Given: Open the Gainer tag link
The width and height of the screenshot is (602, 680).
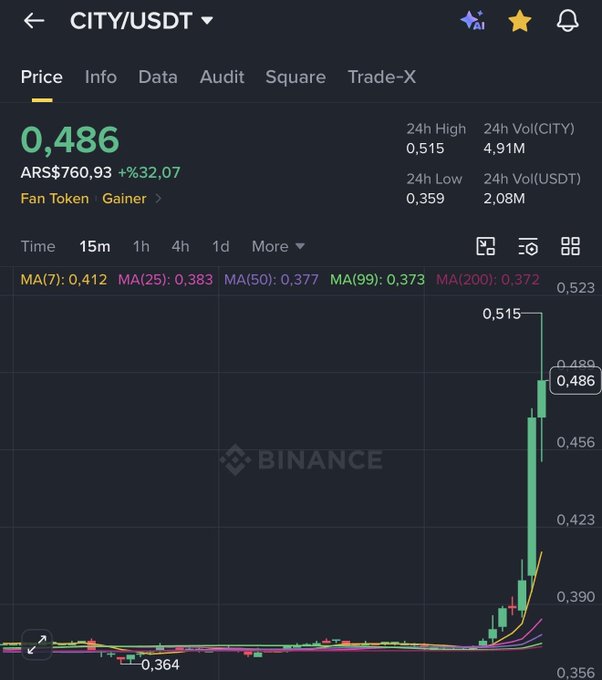Looking at the screenshot, I should 124,199.
